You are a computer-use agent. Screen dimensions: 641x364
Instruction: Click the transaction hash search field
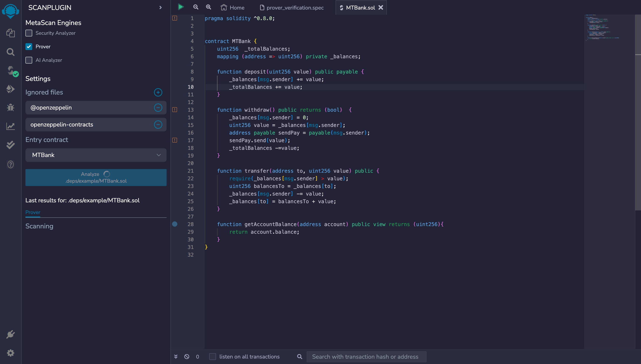pyautogui.click(x=366, y=357)
